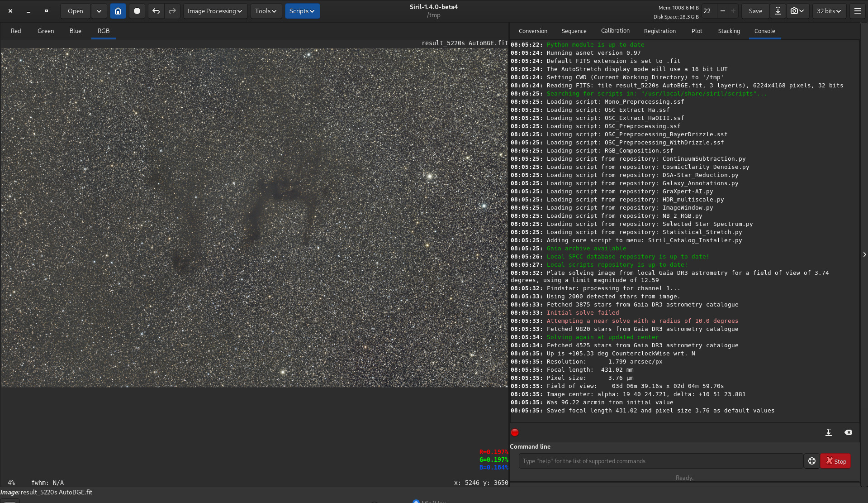Clear the console with the erase icon
Image resolution: width=868 pixels, height=503 pixels.
pos(848,432)
